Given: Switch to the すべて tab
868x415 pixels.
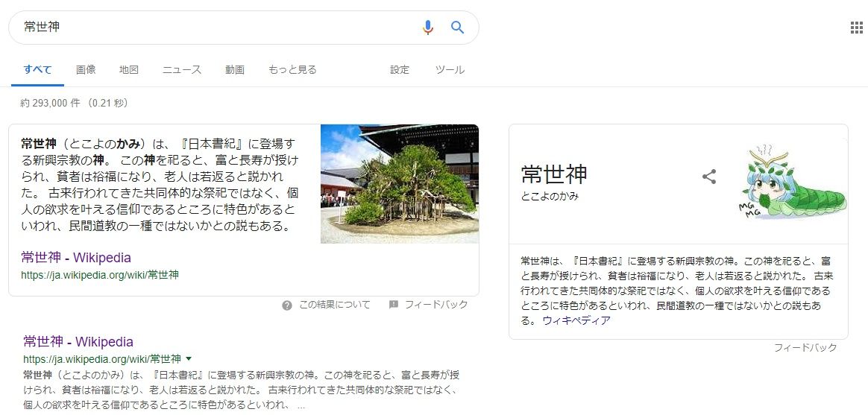Looking at the screenshot, I should 37,70.
